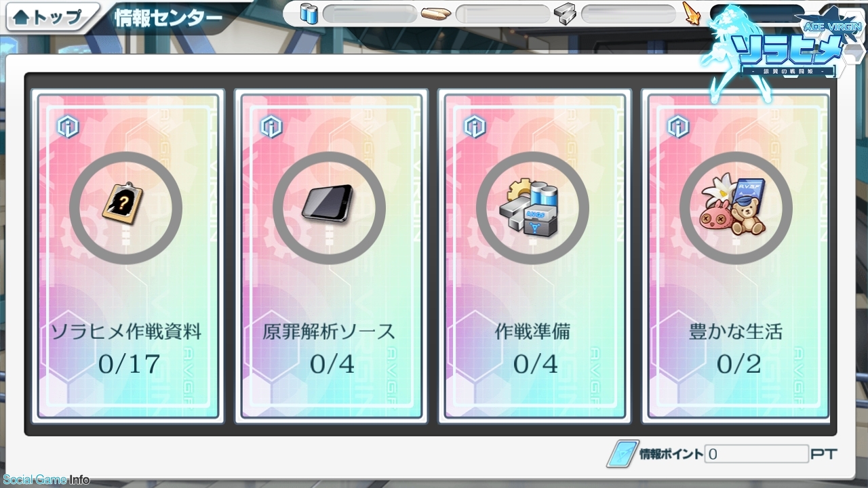Screen dimensions: 868x488
Task: Click the orange missile resource icon
Action: click(x=691, y=14)
